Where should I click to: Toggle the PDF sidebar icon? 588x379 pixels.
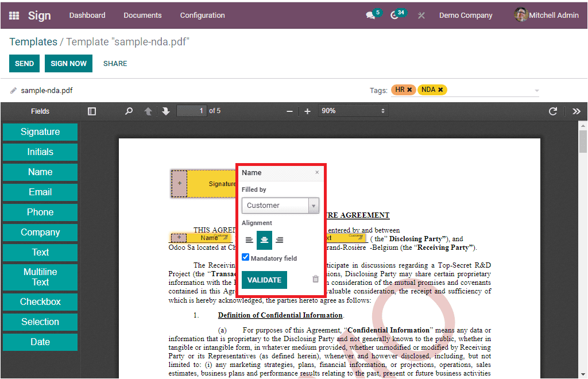click(92, 111)
